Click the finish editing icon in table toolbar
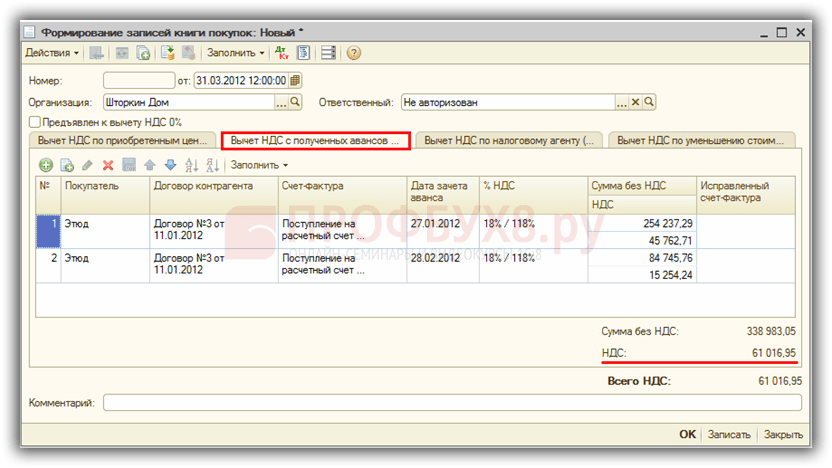Image resolution: width=832 pixels, height=468 pixels. pos(129,165)
